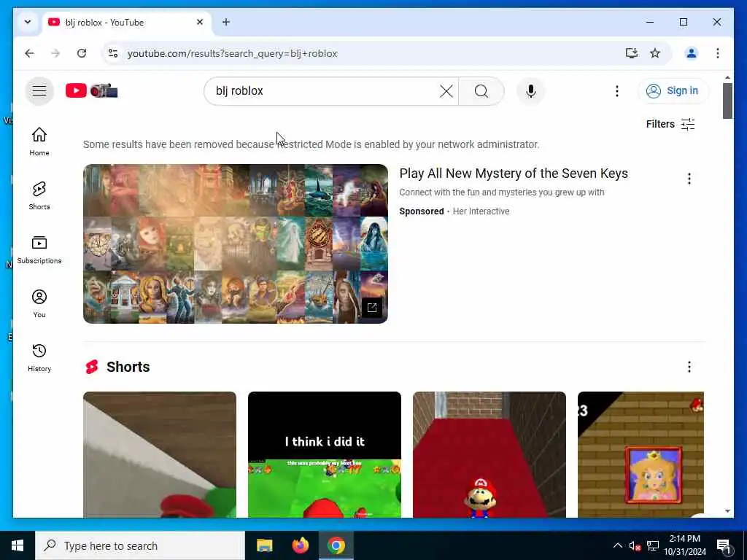Viewport: 747px width, 560px height.
Task: Open File Explorer from the taskbar
Action: 264,545
